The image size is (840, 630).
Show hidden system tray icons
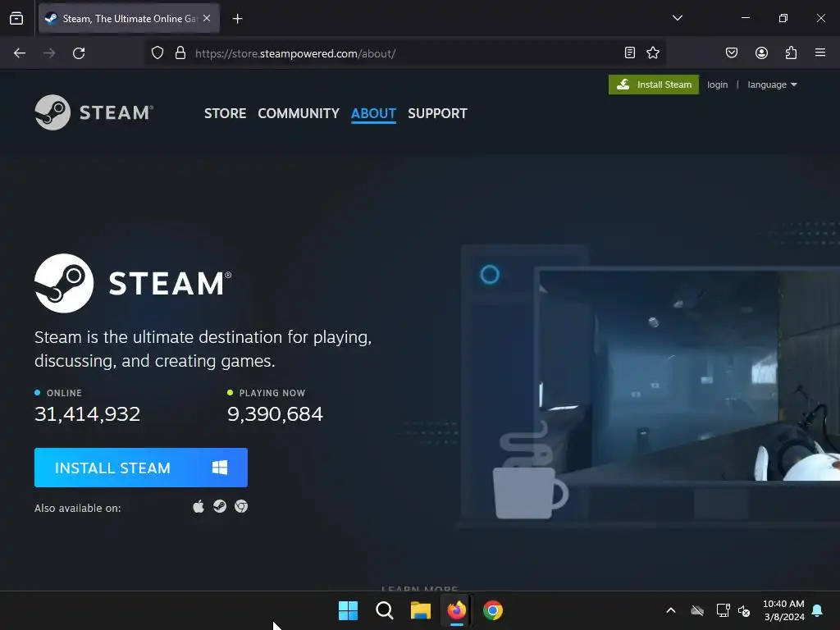pos(671,610)
